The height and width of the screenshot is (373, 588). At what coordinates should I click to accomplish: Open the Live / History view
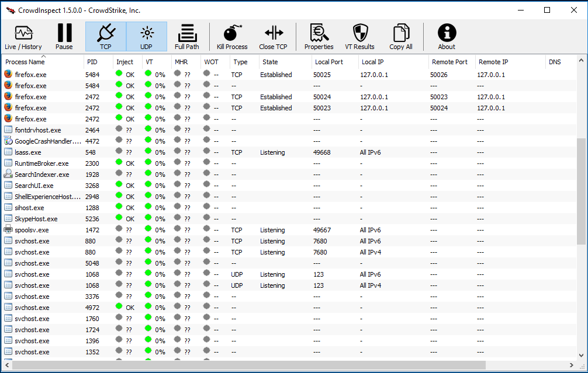coord(23,37)
